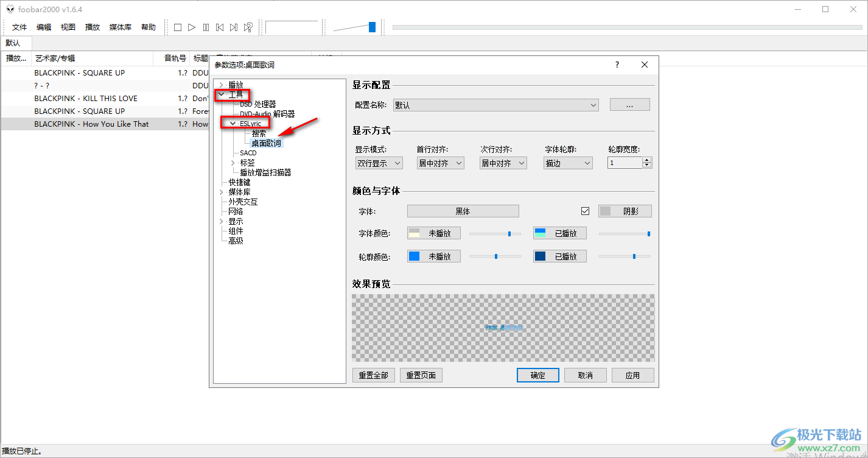
Task: Expand the 标签 tree node
Action: [x=233, y=163]
